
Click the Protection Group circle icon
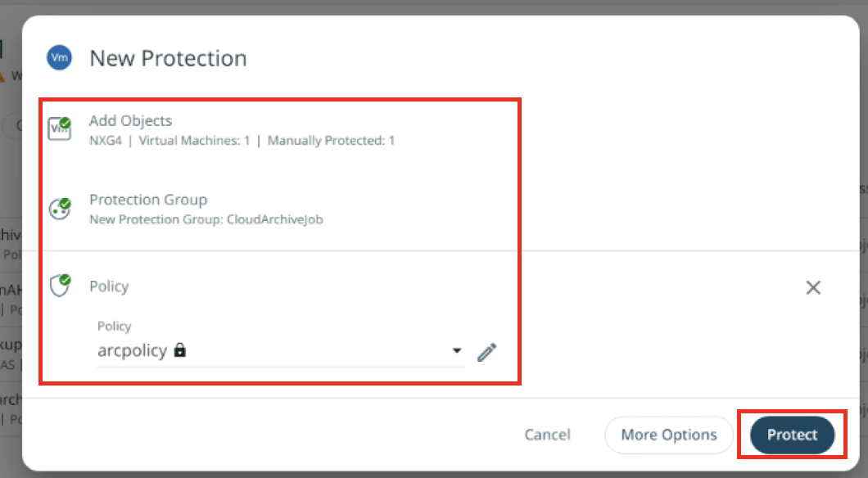click(x=60, y=209)
